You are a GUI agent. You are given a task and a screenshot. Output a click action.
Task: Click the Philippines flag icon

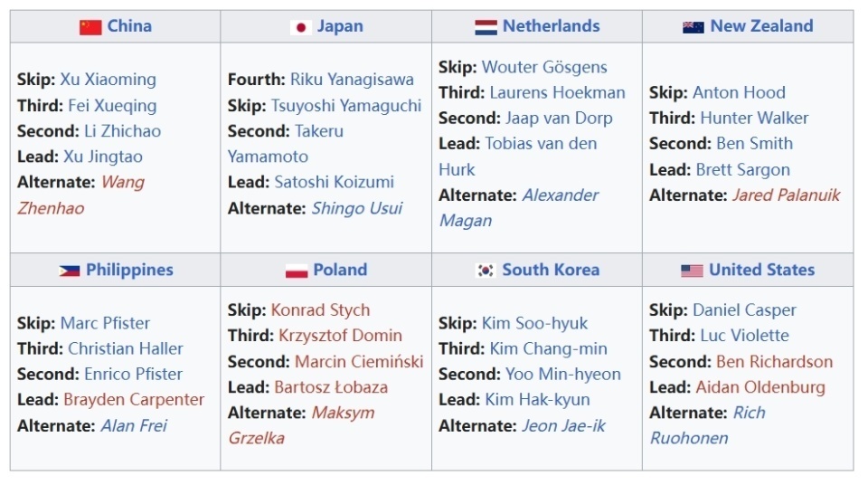tap(69, 271)
